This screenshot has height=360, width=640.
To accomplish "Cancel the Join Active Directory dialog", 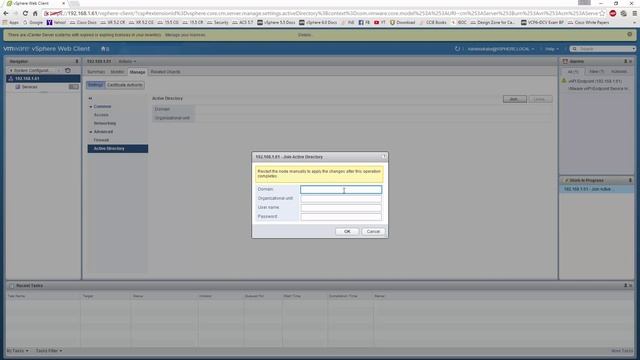I will 373,231.
